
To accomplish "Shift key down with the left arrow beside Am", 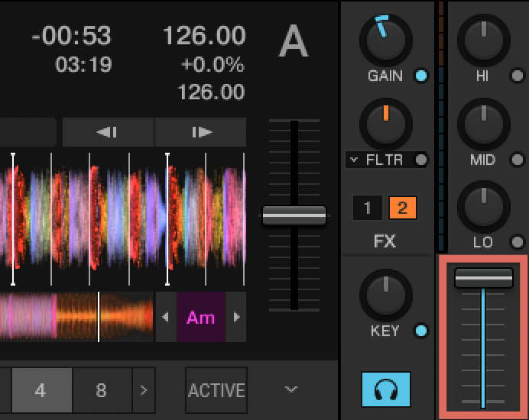I will click(x=166, y=317).
